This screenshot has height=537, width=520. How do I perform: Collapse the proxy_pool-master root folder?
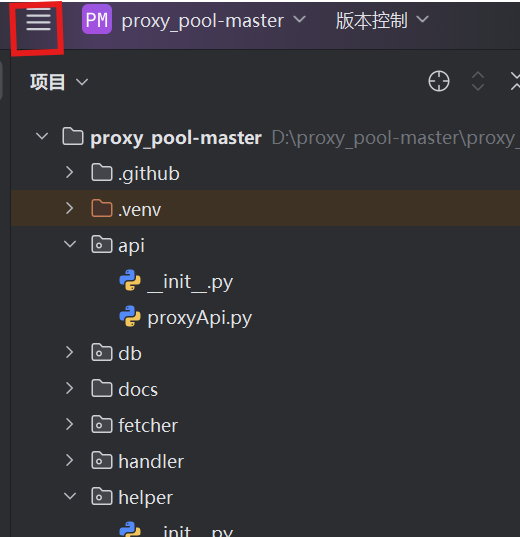[x=42, y=136]
